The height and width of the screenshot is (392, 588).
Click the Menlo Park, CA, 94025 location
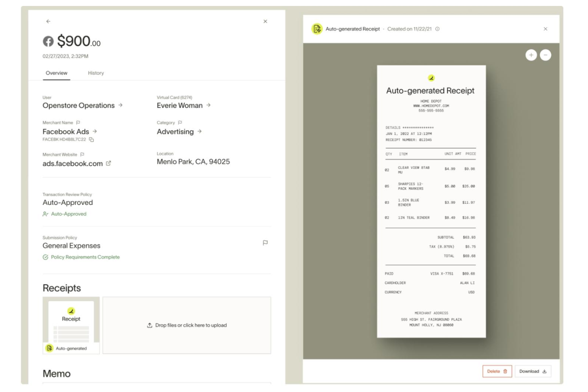pos(193,162)
